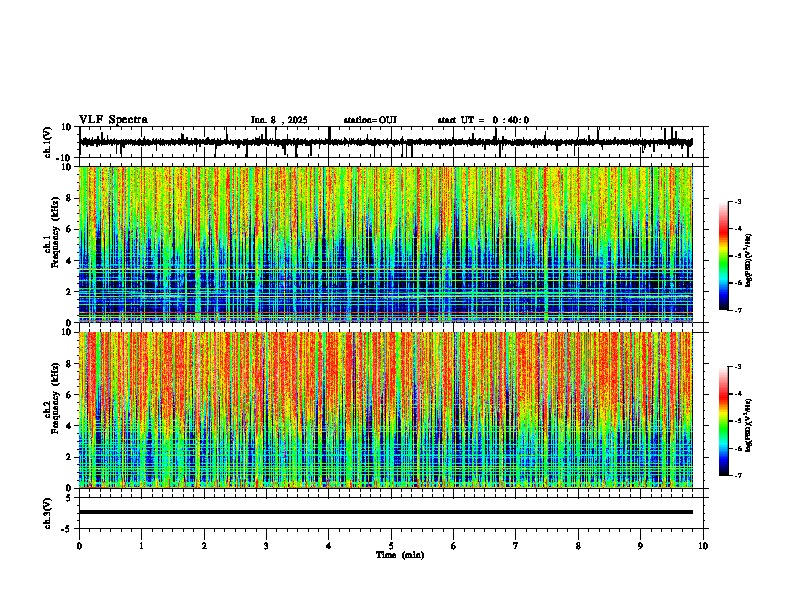Click inside the ch.2 spectrogram plot
Screen dimensions: 792x612
[386, 410]
